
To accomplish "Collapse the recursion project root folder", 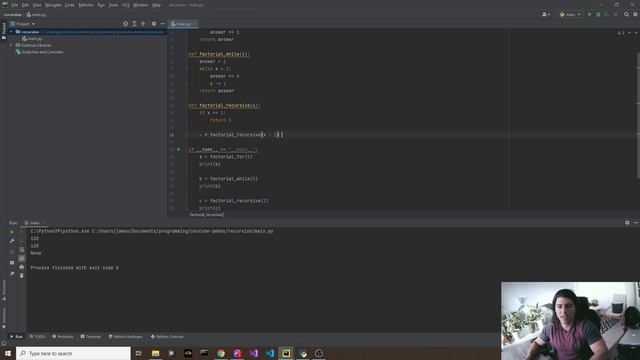I will 11,32.
